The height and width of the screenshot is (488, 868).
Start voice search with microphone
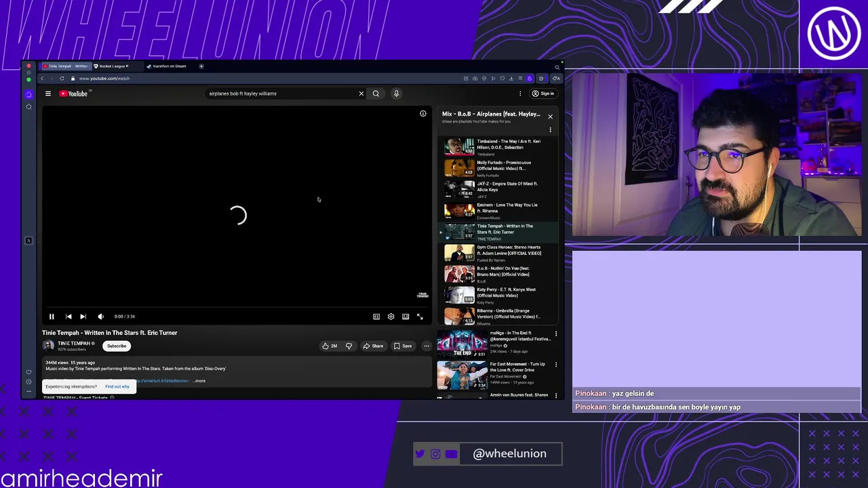coord(397,94)
